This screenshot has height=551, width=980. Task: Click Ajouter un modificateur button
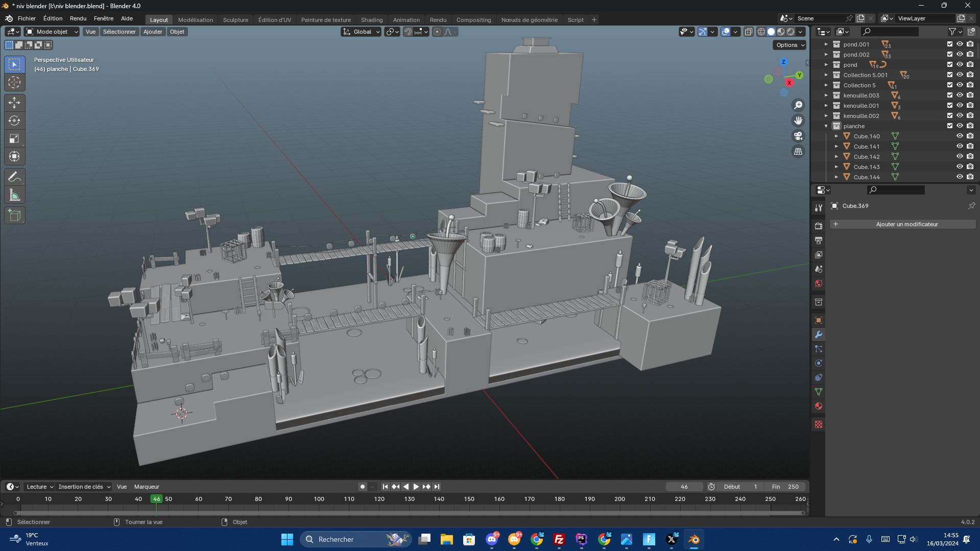tap(902, 224)
